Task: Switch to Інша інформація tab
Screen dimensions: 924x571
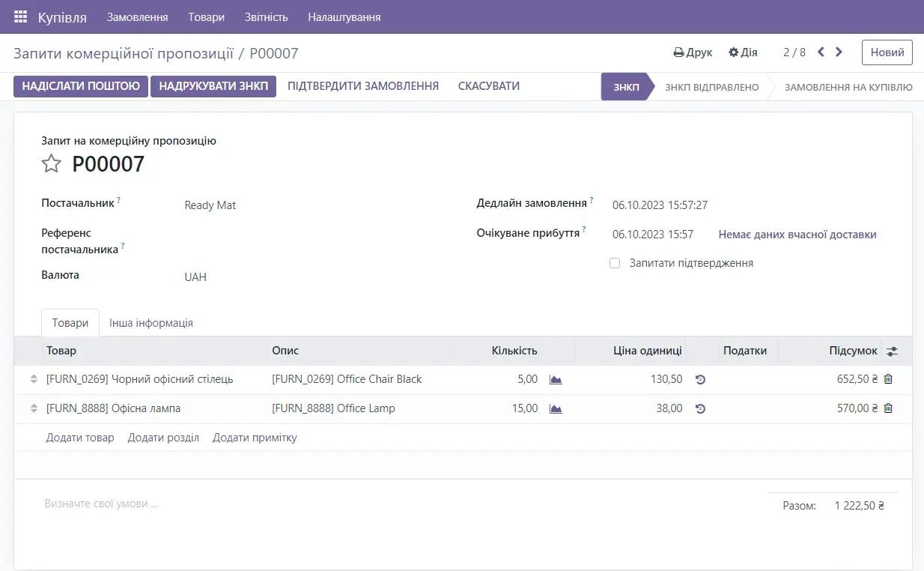Action: pos(151,323)
